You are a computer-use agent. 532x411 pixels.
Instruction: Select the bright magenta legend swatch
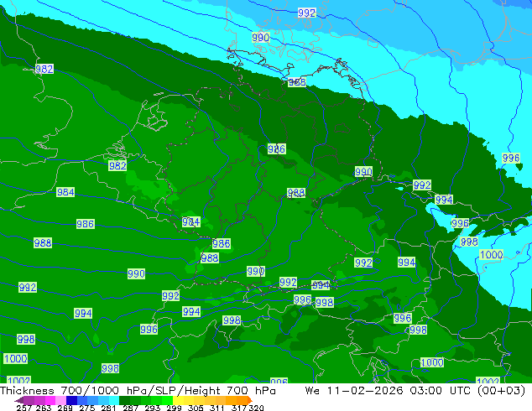point(50,400)
